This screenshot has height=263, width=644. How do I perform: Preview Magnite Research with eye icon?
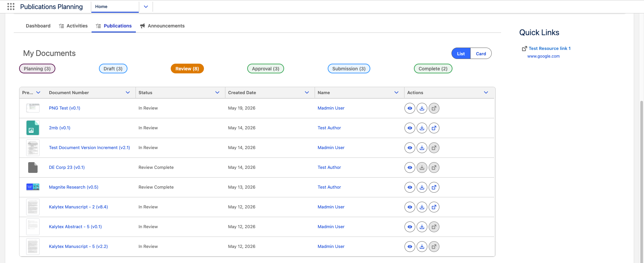(410, 187)
